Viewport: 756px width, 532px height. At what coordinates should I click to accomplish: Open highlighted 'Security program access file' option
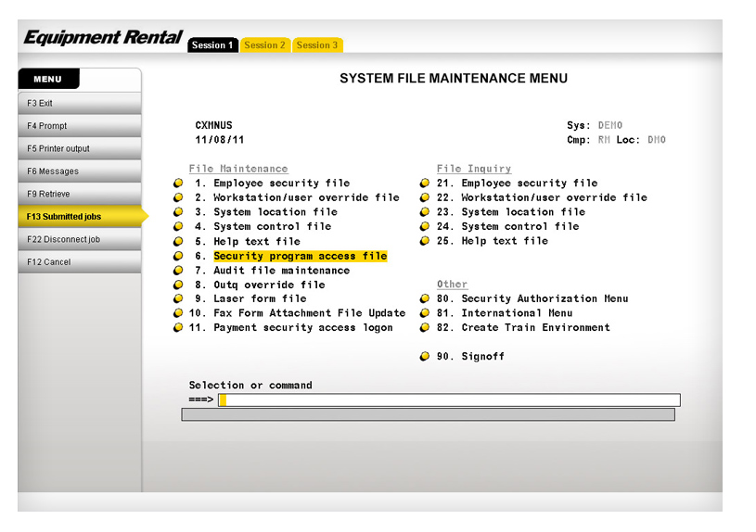[301, 256]
